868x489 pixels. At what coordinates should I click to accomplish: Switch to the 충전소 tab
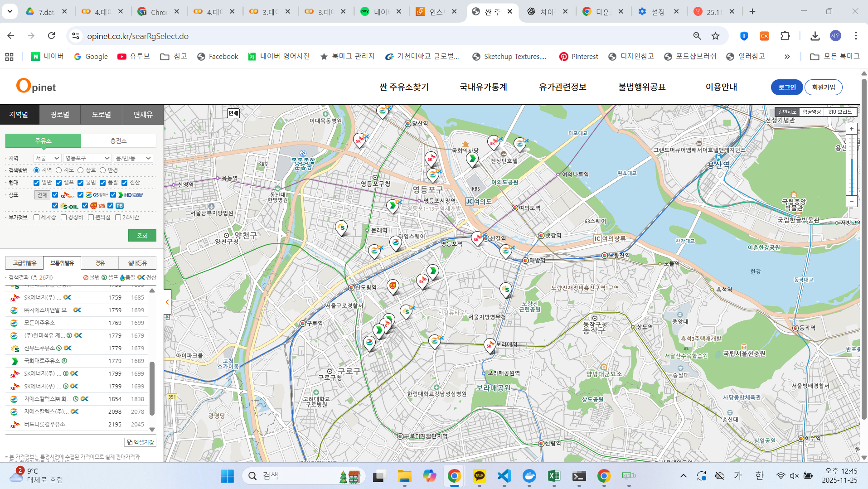[x=119, y=141]
